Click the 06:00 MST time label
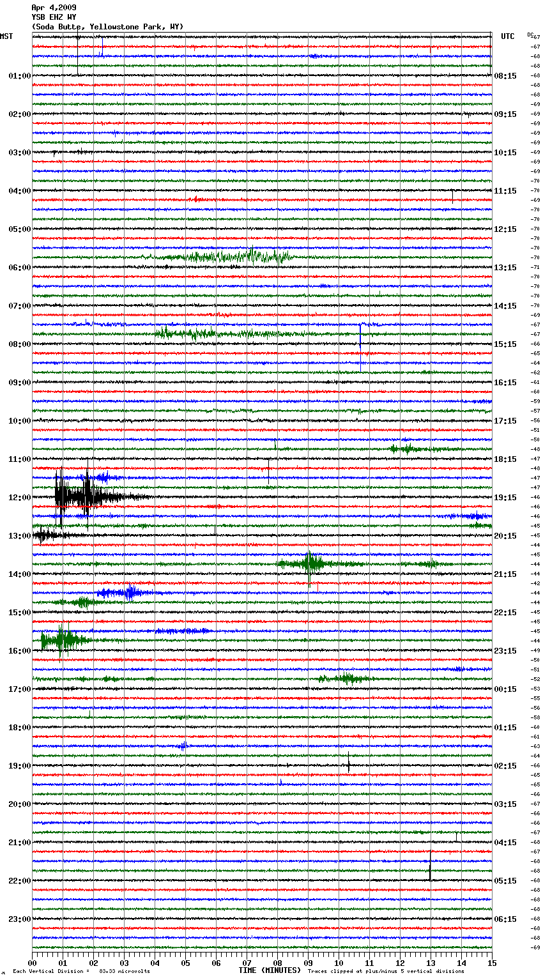Screen dimensions: 543x980 click(x=19, y=268)
